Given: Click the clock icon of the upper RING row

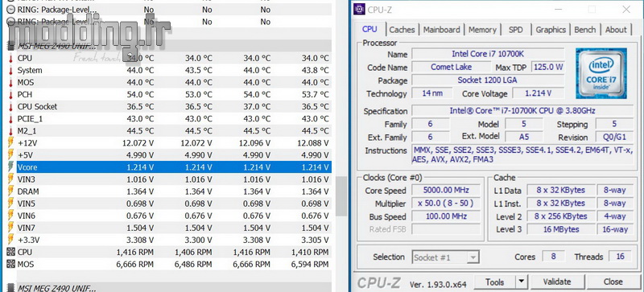Looking at the screenshot, I should (x=10, y=10).
